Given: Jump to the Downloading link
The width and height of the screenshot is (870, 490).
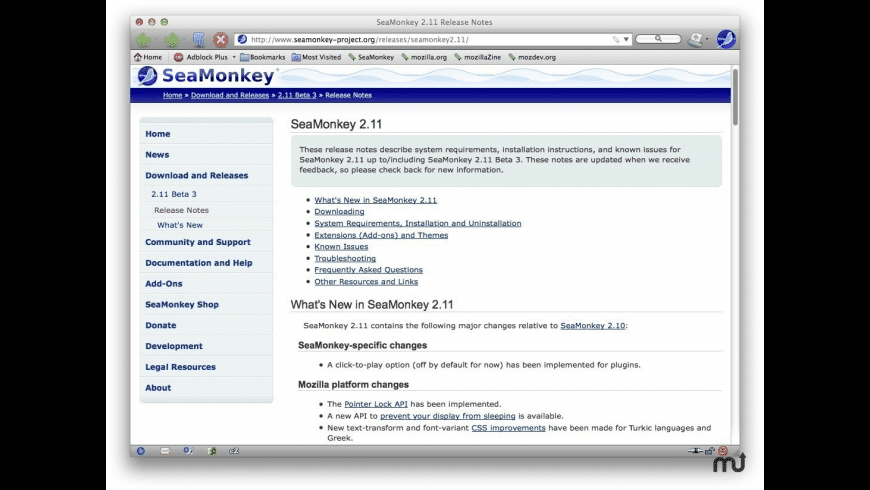Looking at the screenshot, I should coord(340,211).
